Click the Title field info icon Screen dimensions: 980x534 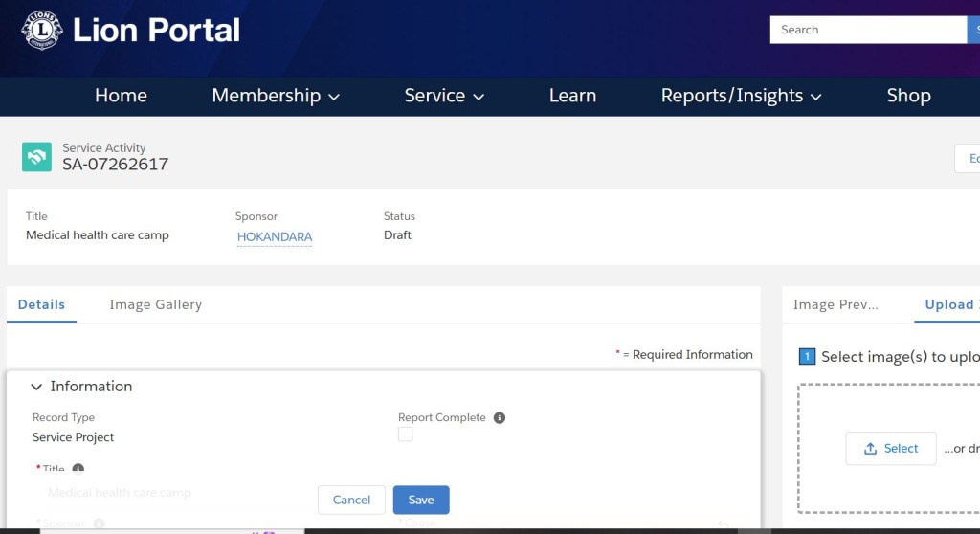click(x=78, y=468)
